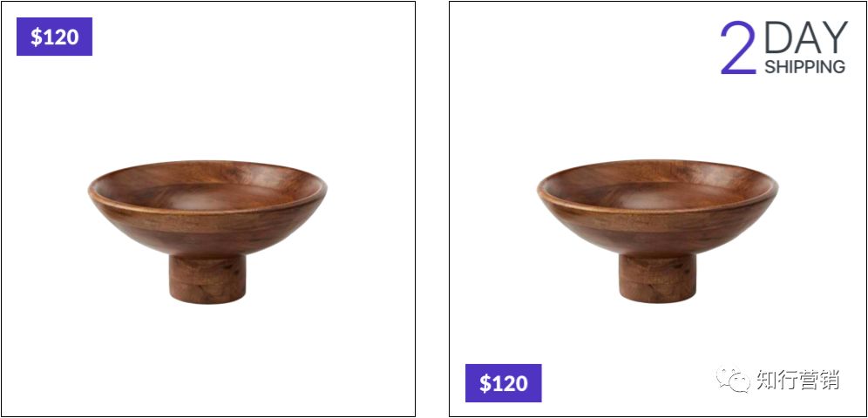Click the $120 badge under the right bowl
Image resolution: width=868 pixels, height=418 pixels.
click(503, 382)
